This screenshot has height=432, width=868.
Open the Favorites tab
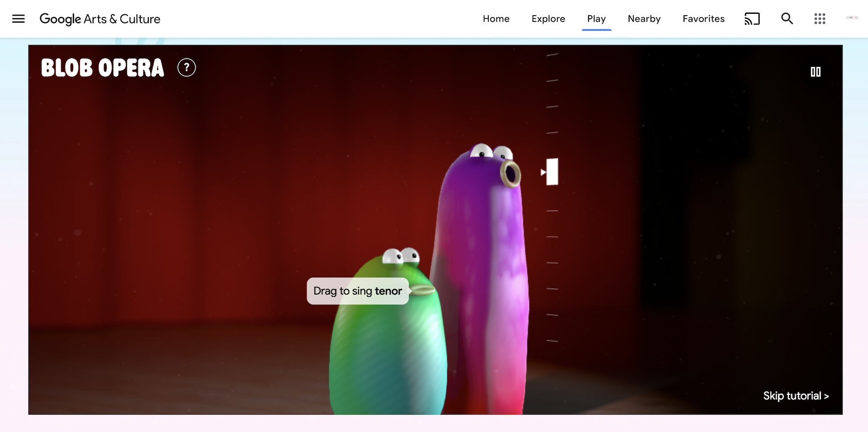click(703, 19)
